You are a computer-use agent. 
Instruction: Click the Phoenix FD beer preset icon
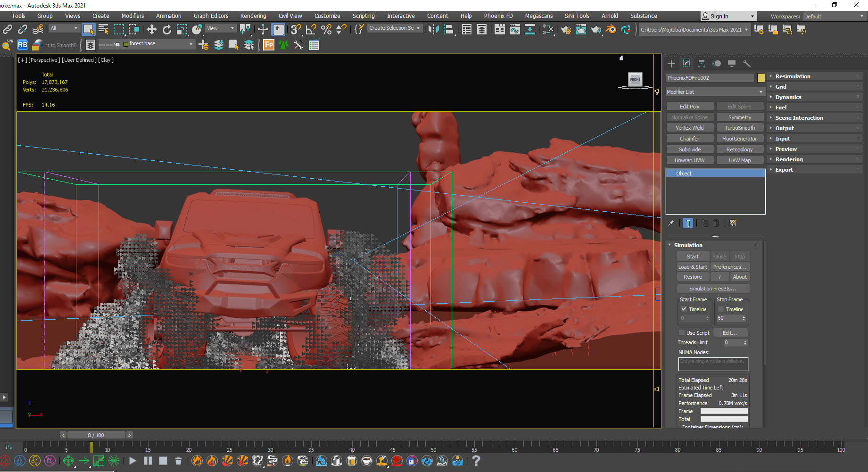coord(352,461)
